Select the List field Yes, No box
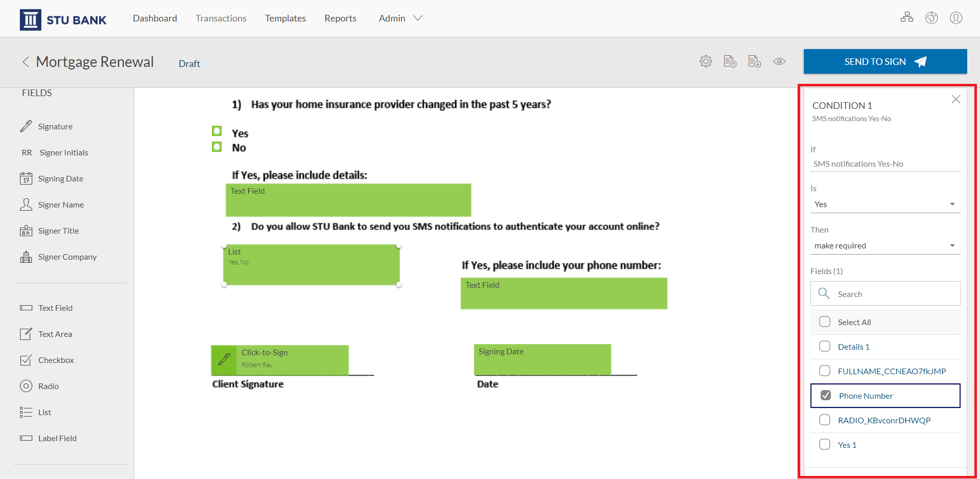Image resolution: width=980 pixels, height=479 pixels. click(x=312, y=265)
